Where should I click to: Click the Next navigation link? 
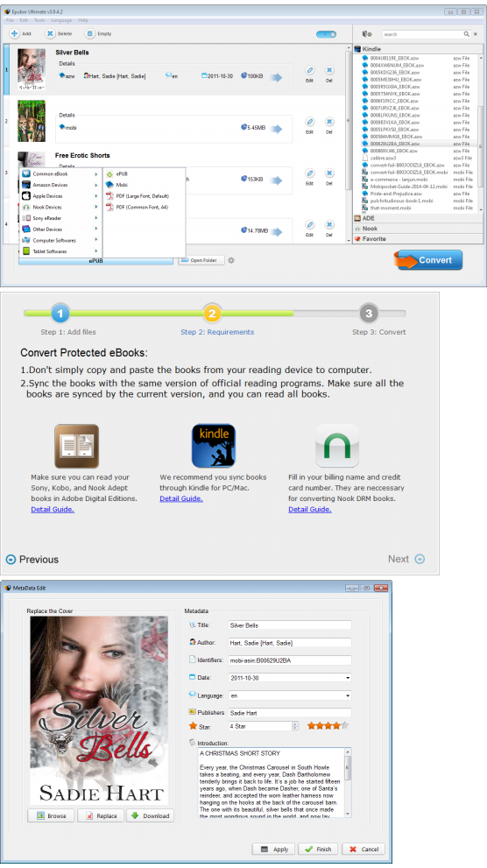[x=406, y=559]
